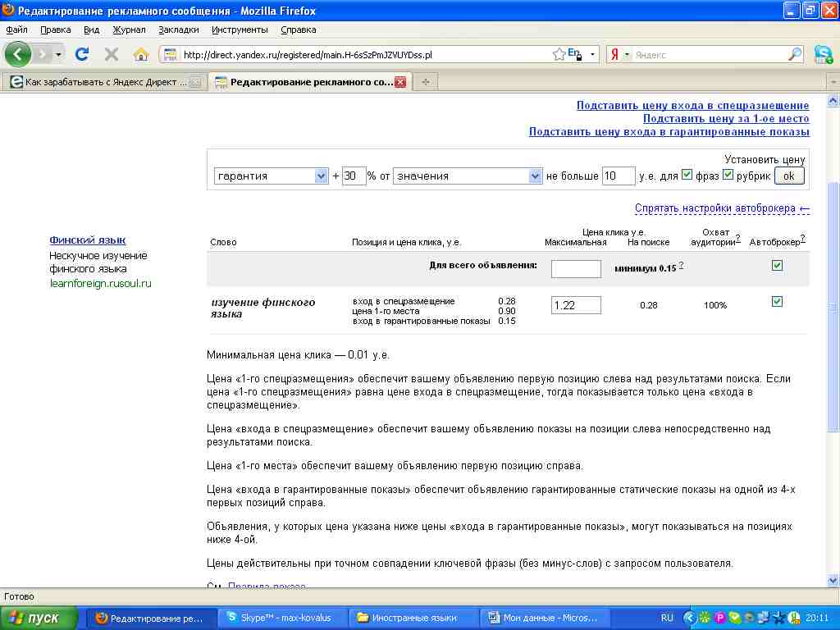This screenshot has width=840, height=630.
Task: Open the Журнал menu
Action: (x=129, y=30)
